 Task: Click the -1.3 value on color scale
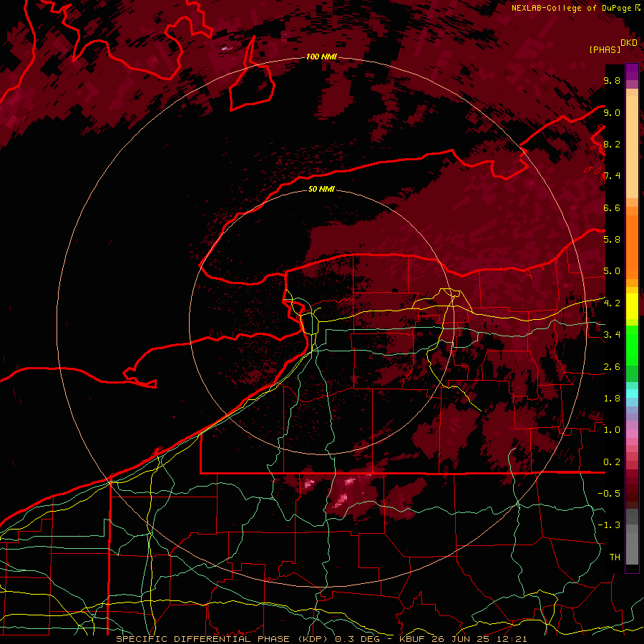609,525
